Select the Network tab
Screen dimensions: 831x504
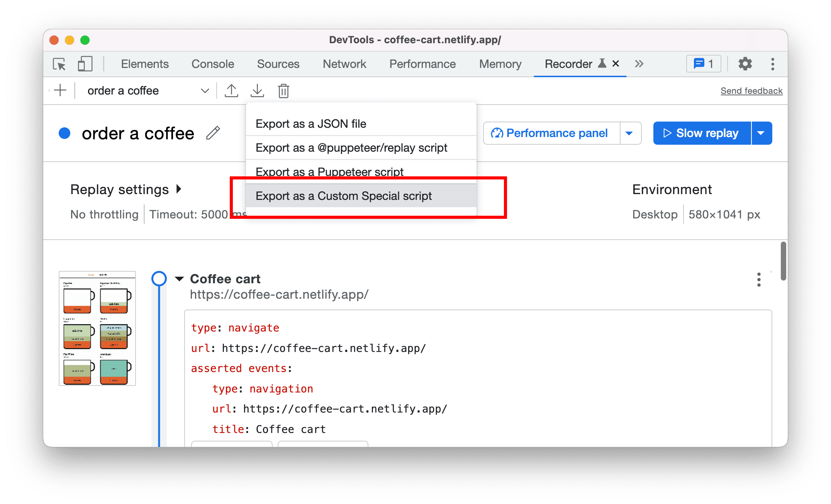click(x=344, y=64)
